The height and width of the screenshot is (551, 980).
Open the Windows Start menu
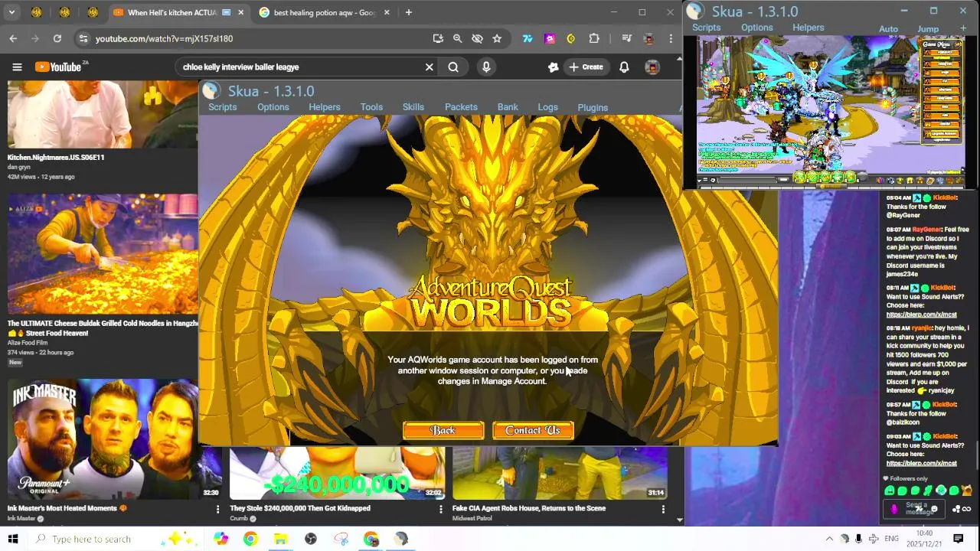[x=13, y=539]
